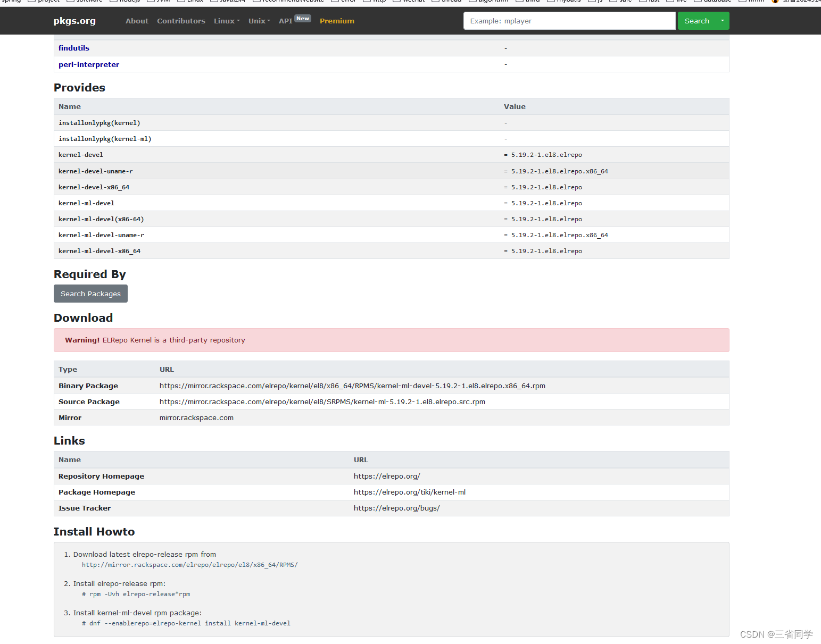Click the green Search button
Viewport: 821px width, 644px height.
click(696, 21)
